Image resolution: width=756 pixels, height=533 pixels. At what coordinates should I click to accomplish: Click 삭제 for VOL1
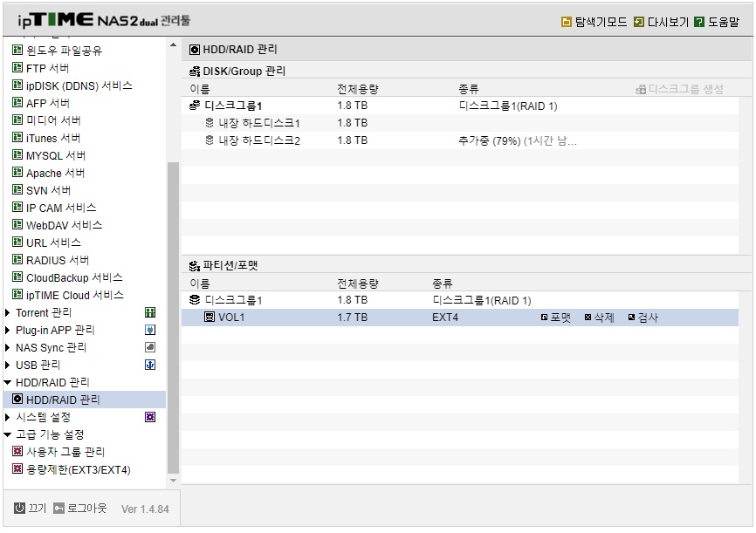(x=600, y=318)
